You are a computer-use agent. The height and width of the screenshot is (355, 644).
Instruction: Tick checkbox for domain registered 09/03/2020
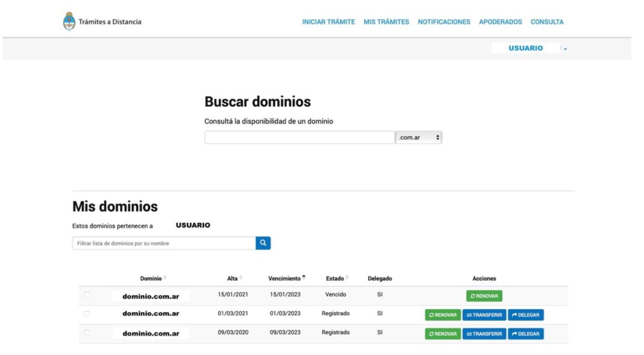(x=87, y=333)
